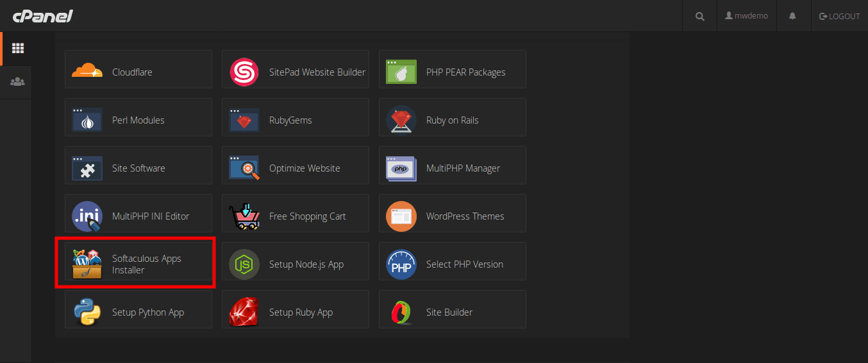Open the Optimize Website magnifier icon
The width and height of the screenshot is (868, 363).
(244, 168)
